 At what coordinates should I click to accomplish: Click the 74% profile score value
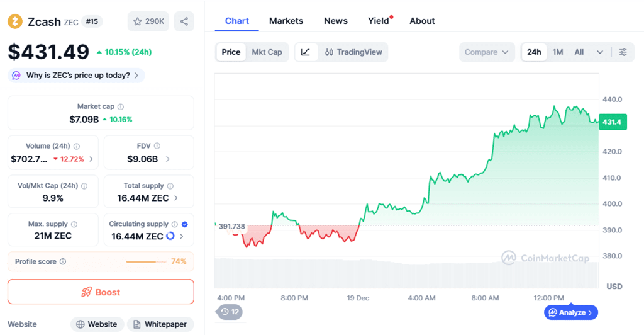[x=179, y=261]
